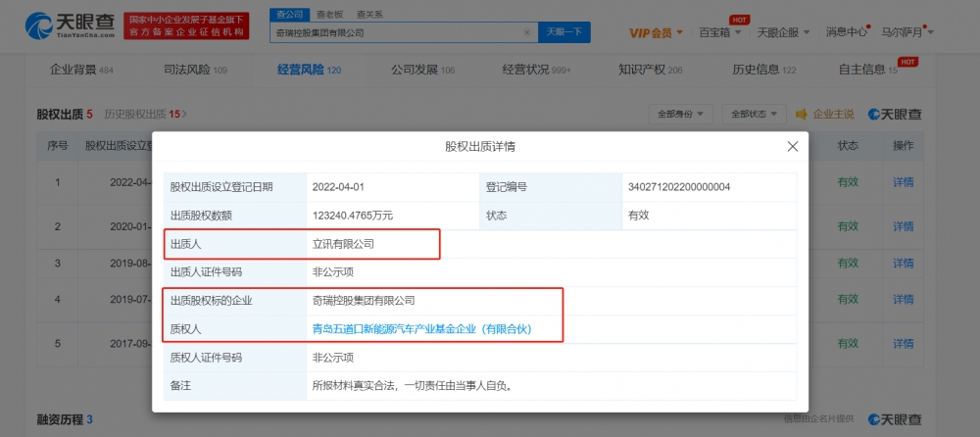This screenshot has height=437, width=980.
Task: Switch to the 司法风险 tab
Action: pyautogui.click(x=195, y=70)
